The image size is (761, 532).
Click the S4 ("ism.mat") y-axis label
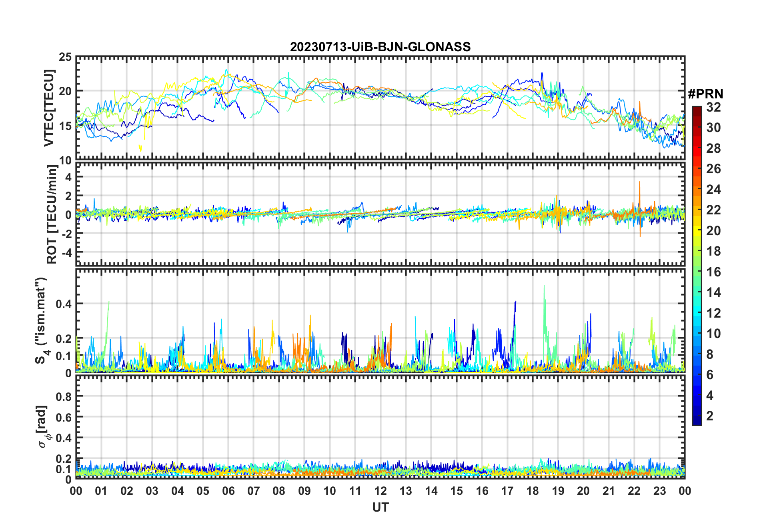(x=42, y=321)
